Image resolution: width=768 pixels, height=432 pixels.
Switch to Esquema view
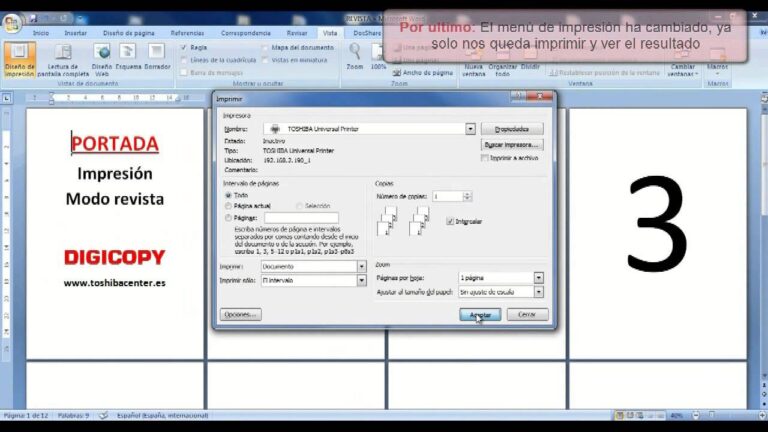tap(128, 57)
